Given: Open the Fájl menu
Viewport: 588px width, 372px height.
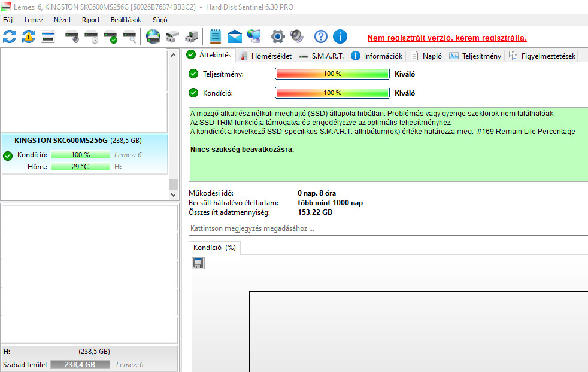Looking at the screenshot, I should click(x=8, y=20).
